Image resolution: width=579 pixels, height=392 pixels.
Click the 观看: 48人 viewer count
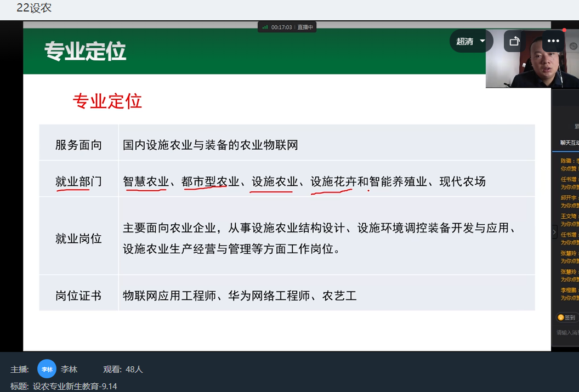click(123, 370)
